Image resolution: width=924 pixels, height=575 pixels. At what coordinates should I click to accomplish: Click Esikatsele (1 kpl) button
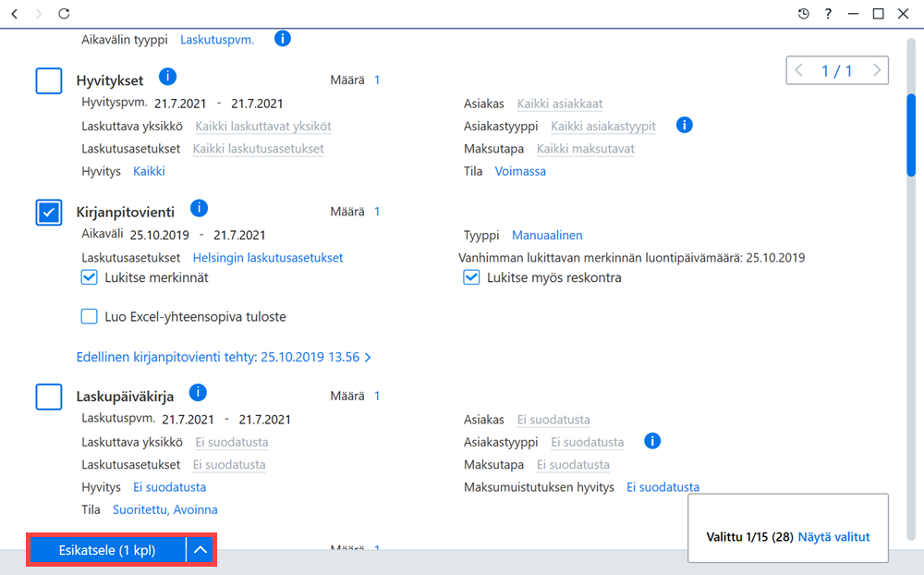(107, 550)
